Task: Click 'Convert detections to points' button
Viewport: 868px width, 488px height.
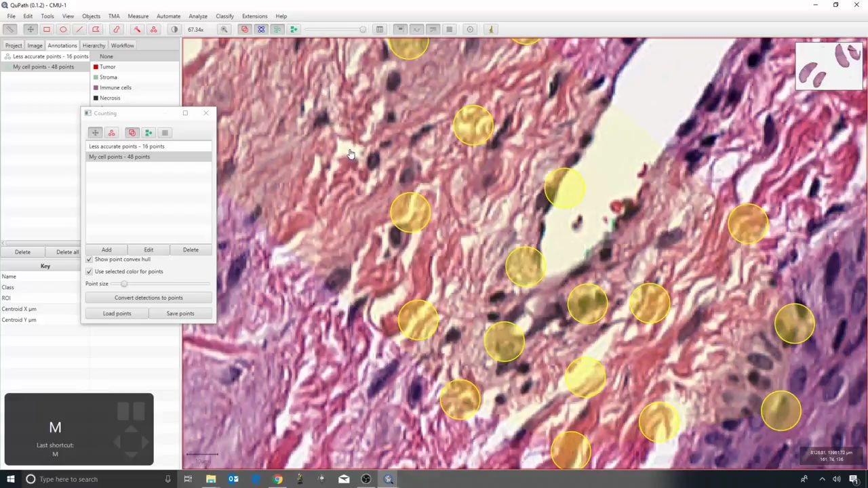Action: [149, 298]
